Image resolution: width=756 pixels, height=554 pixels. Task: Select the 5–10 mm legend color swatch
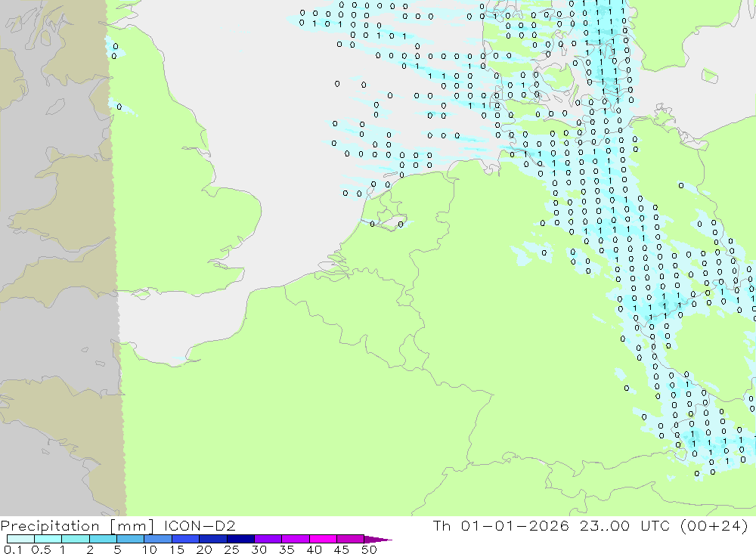coord(130,539)
